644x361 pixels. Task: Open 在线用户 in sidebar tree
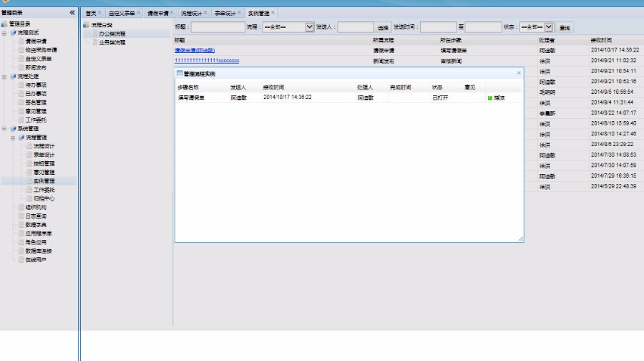point(36,260)
